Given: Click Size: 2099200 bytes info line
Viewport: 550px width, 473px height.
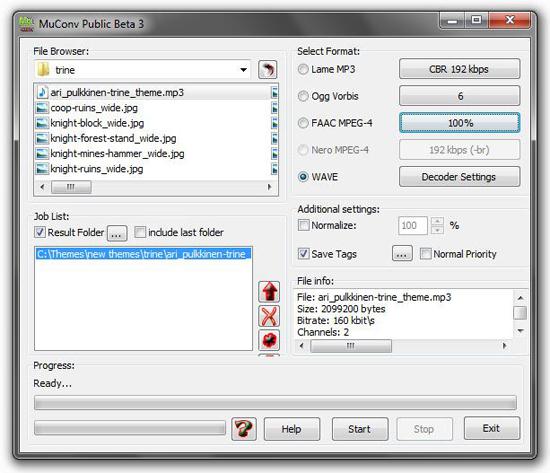Looking at the screenshot, I should (x=341, y=309).
